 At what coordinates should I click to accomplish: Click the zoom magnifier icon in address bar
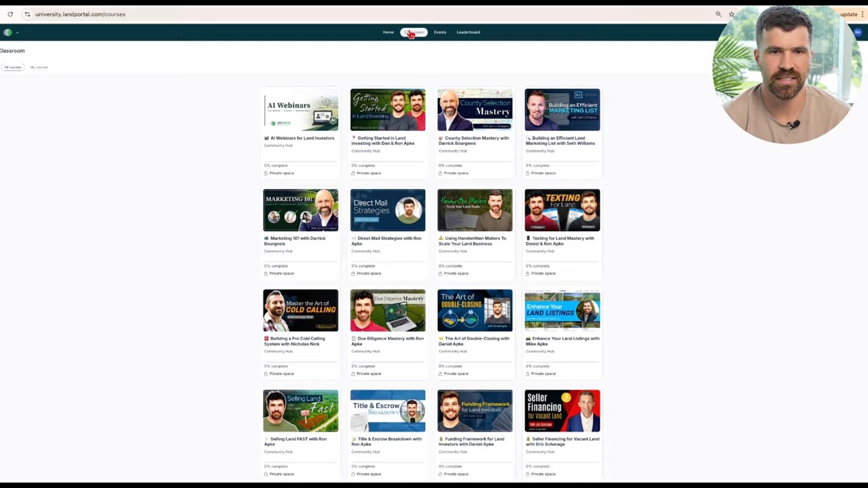coord(718,14)
